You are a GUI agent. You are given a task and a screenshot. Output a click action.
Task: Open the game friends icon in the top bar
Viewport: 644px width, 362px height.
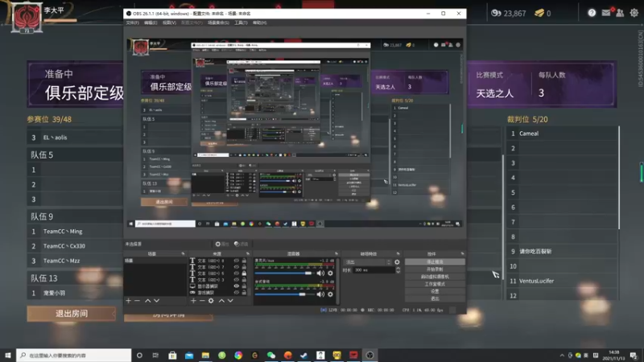(620, 13)
